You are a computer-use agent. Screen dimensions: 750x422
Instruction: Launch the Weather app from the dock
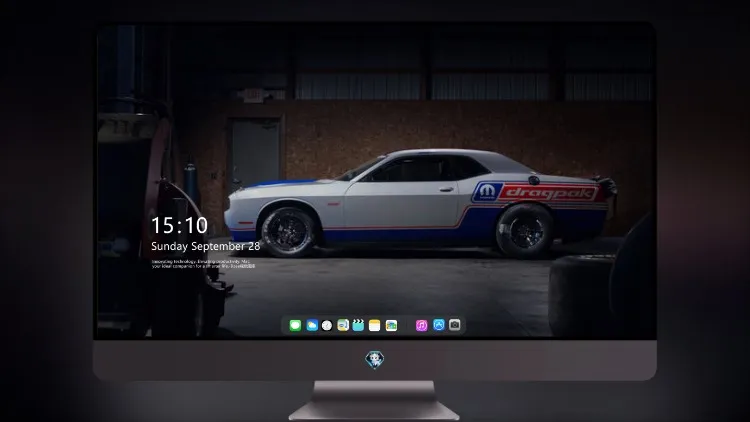(312, 325)
